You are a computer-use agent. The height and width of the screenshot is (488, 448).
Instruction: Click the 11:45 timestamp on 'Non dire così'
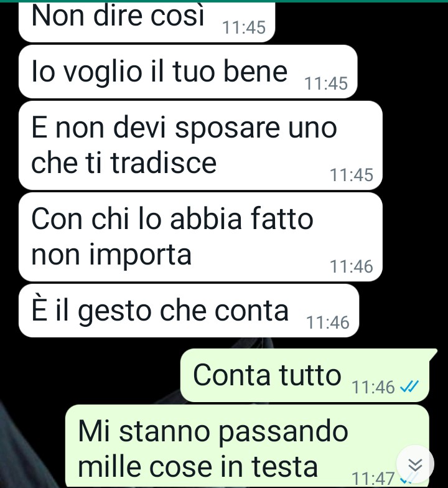click(x=244, y=27)
